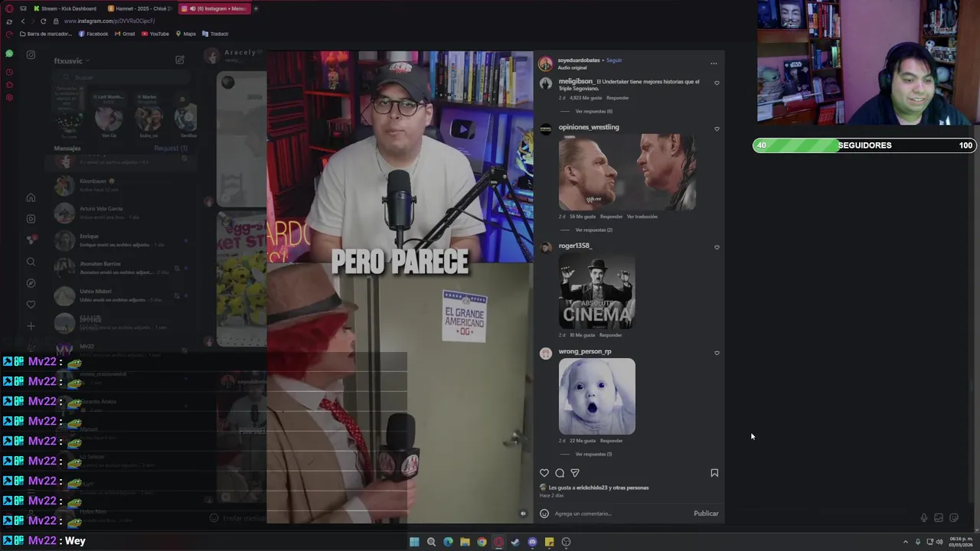980x551 pixels.
Task: Expand Ver respuestas (6) under meligibson_
Action: tap(593, 111)
